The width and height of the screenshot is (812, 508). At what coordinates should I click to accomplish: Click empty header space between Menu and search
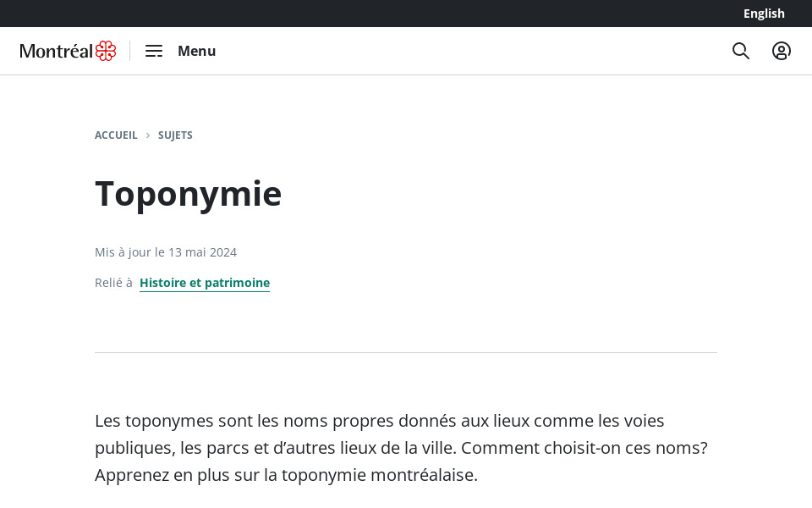pyautogui.click(x=474, y=51)
